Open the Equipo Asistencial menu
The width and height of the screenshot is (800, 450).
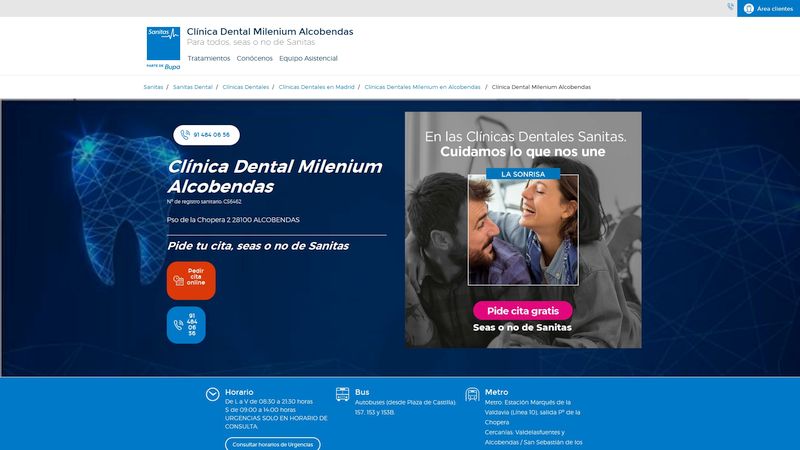(308, 58)
